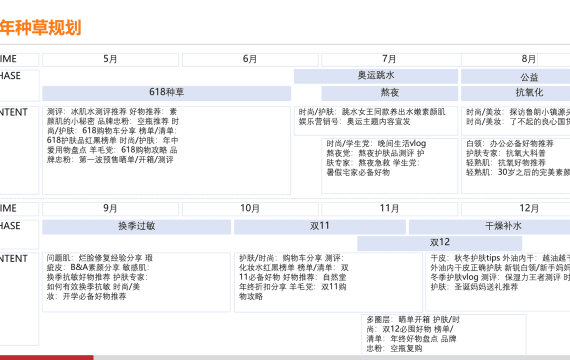Click the line 干皮：秋冬护肤tips
The width and height of the screenshot is (570, 360).
click(x=465, y=258)
